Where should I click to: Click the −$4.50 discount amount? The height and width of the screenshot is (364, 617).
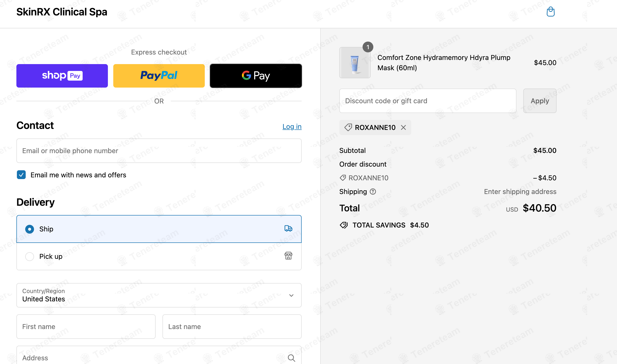click(545, 178)
